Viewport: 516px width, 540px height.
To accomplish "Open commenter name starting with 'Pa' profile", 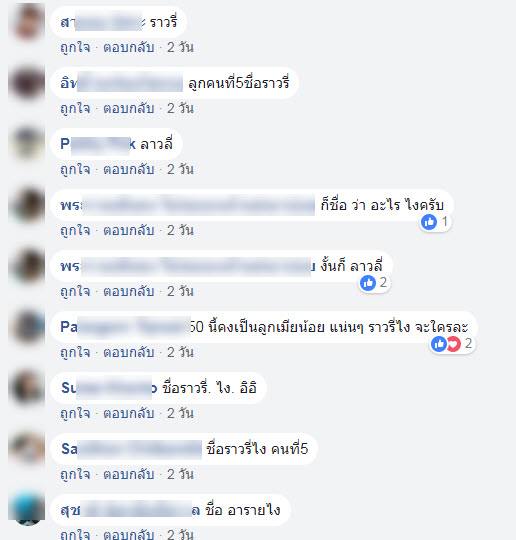I will [x=125, y=327].
